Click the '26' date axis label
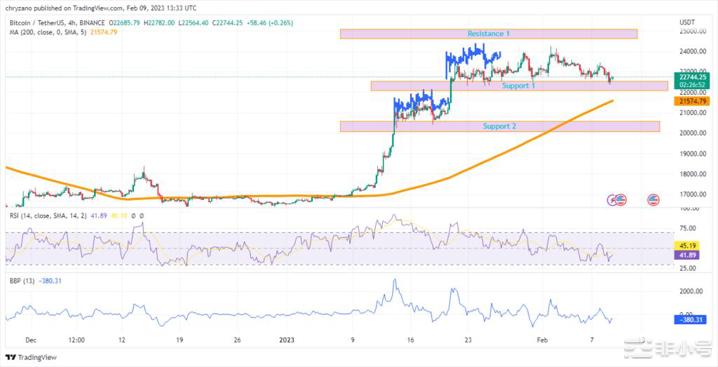 point(237,340)
